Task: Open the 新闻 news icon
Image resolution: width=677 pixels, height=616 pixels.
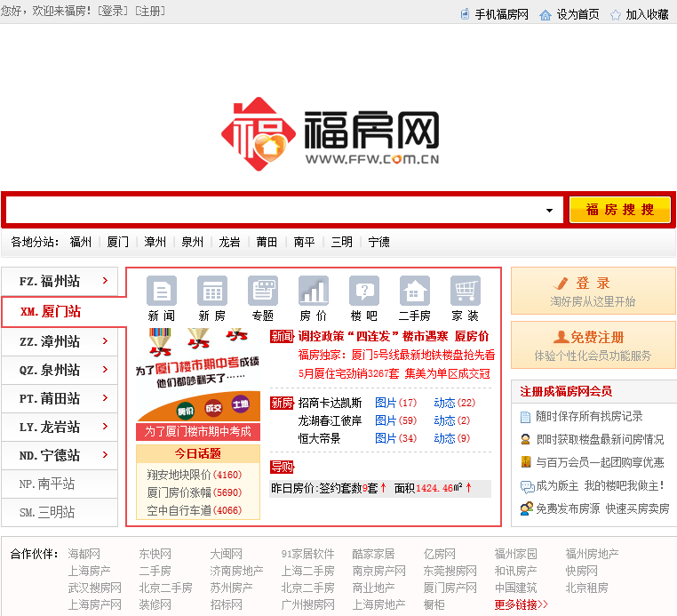Action: pyautogui.click(x=162, y=291)
